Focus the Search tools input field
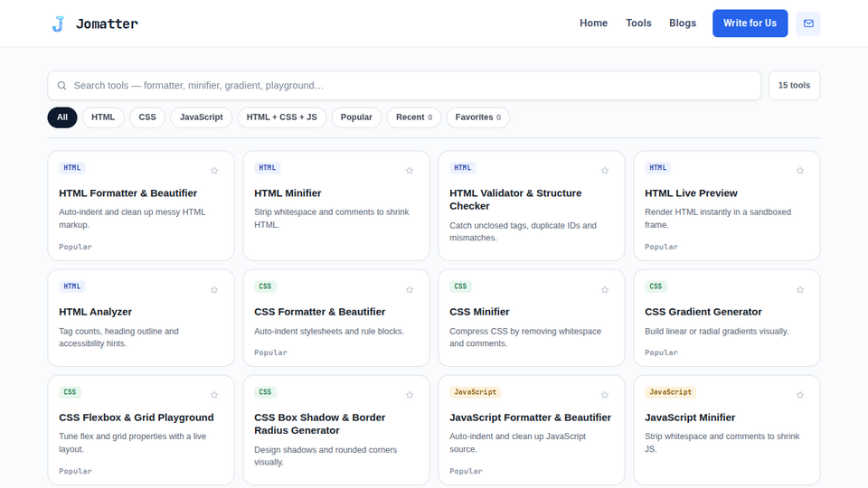Viewport: 868px width, 488px height. coord(404,86)
